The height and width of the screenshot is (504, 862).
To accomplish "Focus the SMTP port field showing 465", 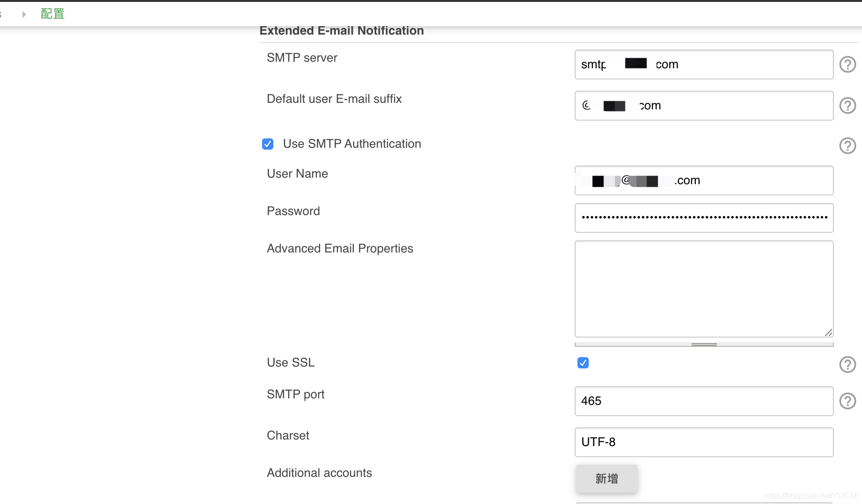I will [x=704, y=401].
